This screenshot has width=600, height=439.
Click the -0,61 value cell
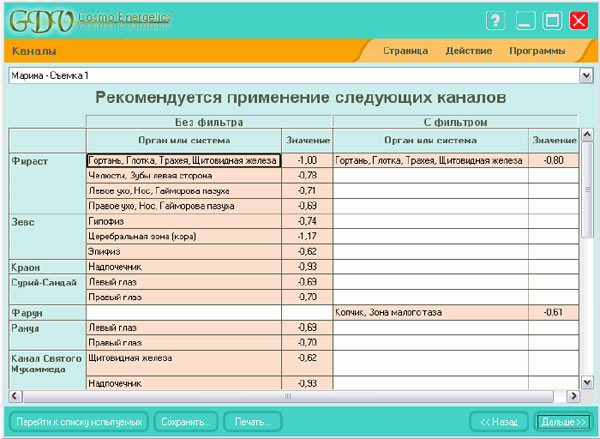pos(553,312)
